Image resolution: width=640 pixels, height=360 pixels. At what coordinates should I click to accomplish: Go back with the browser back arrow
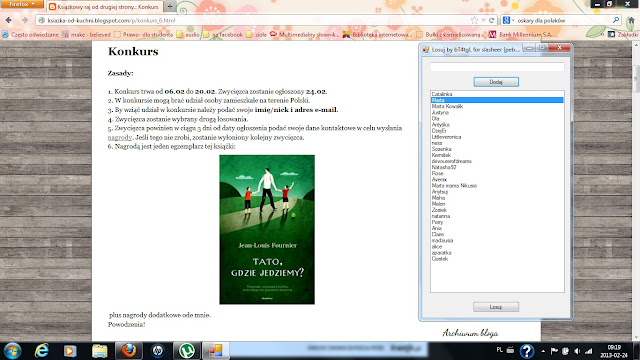tap(9, 20)
